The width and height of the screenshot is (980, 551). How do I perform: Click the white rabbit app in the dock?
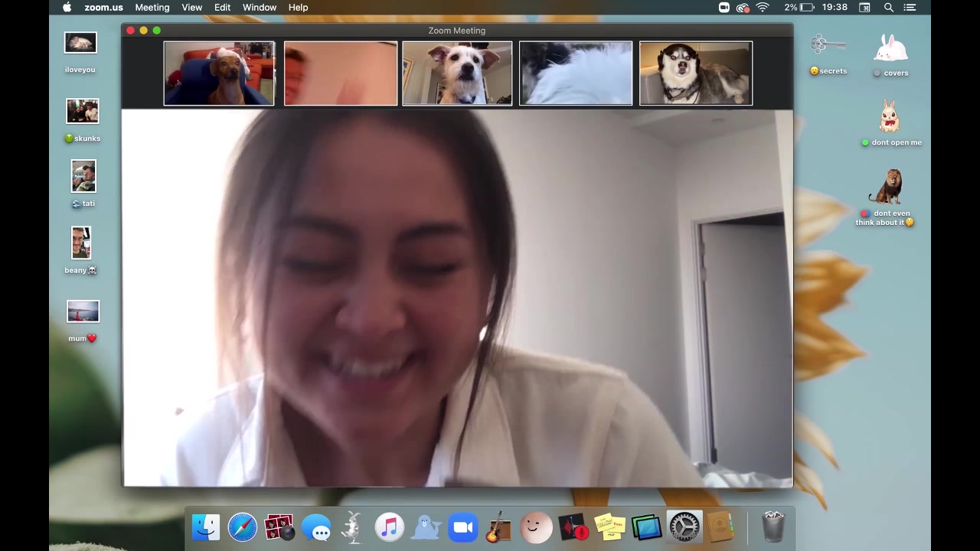point(353,527)
